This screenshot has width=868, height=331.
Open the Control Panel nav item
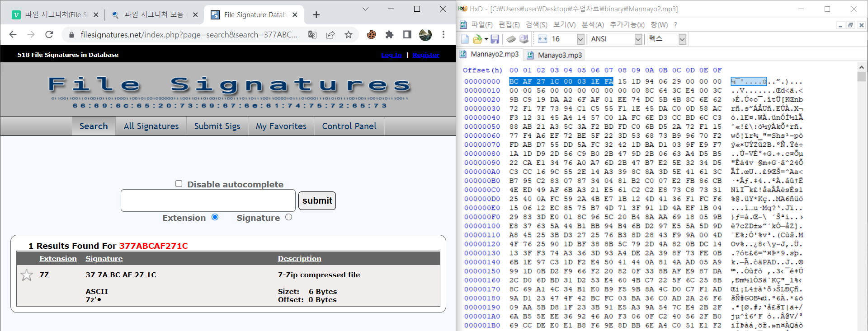[x=349, y=126]
